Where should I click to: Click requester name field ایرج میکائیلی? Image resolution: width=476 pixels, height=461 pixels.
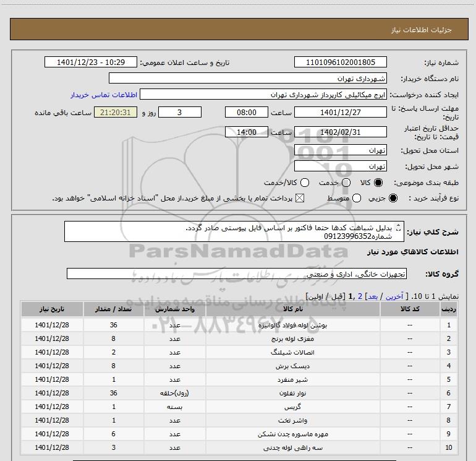click(263, 95)
